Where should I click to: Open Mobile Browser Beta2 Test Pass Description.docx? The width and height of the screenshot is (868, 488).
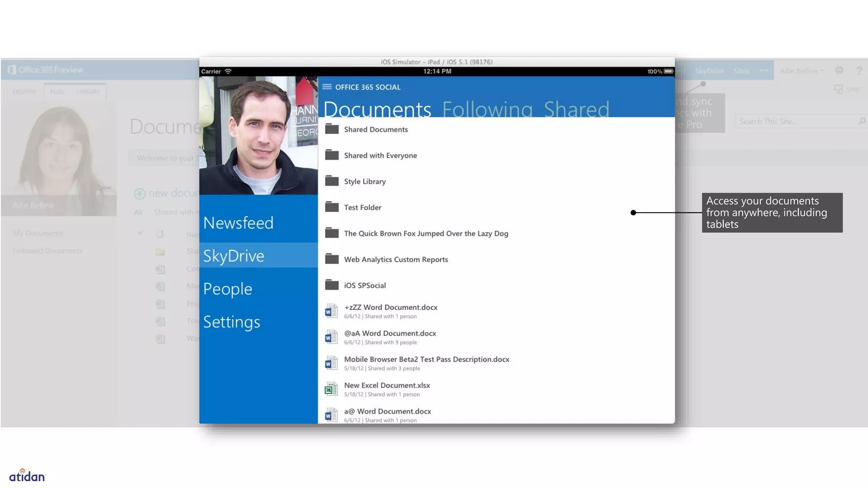click(x=427, y=359)
